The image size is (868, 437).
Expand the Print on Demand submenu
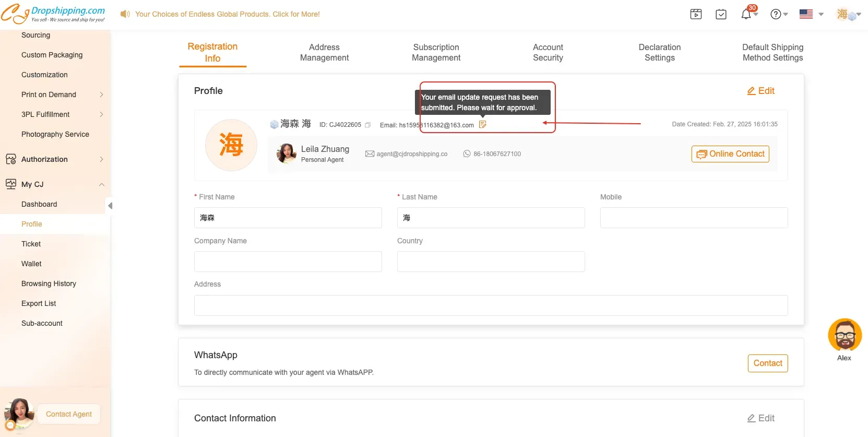coord(101,95)
